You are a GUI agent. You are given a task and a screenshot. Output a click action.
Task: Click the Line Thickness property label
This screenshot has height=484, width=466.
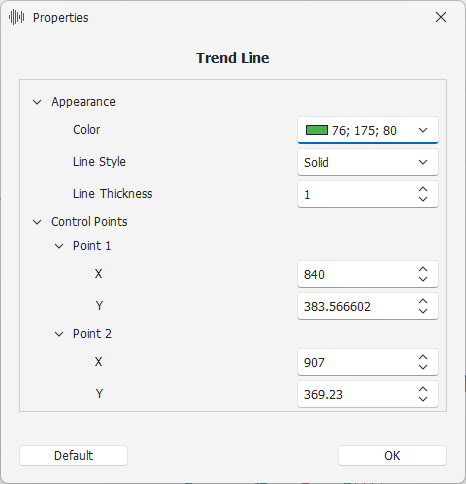113,194
